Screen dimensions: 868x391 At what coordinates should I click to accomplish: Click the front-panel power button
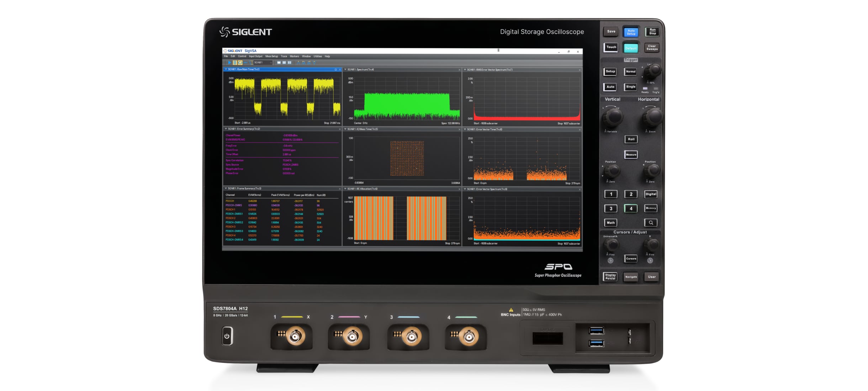[x=227, y=336]
